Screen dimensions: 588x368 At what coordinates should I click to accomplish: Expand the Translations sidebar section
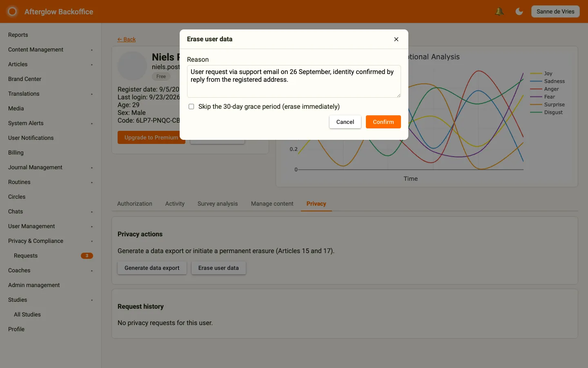(x=51, y=94)
